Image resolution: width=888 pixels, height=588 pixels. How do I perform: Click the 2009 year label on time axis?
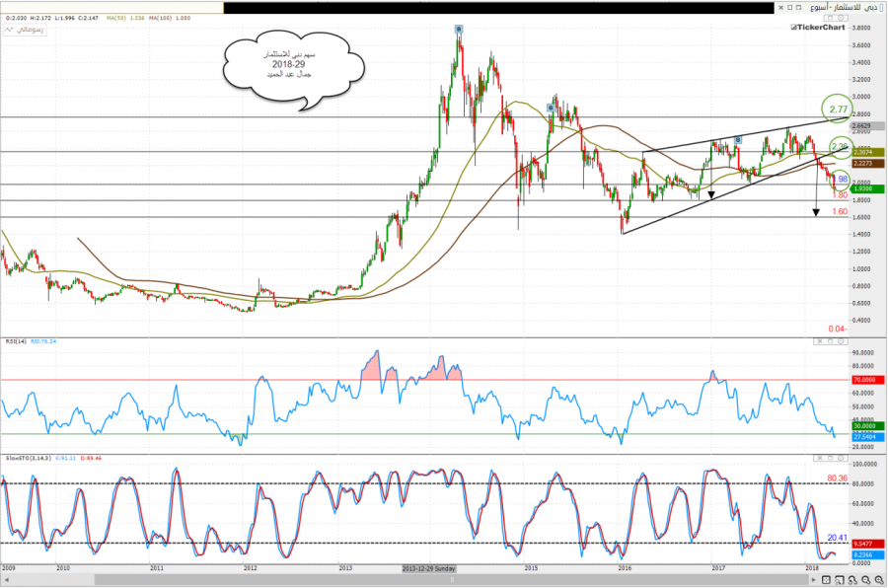pyautogui.click(x=9, y=567)
